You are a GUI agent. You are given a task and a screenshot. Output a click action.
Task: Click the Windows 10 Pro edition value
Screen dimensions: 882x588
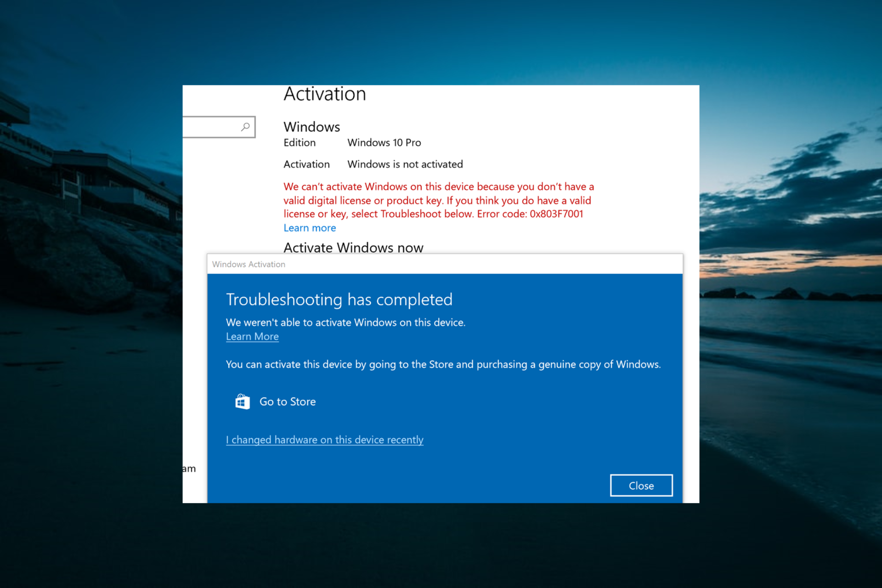[384, 143]
